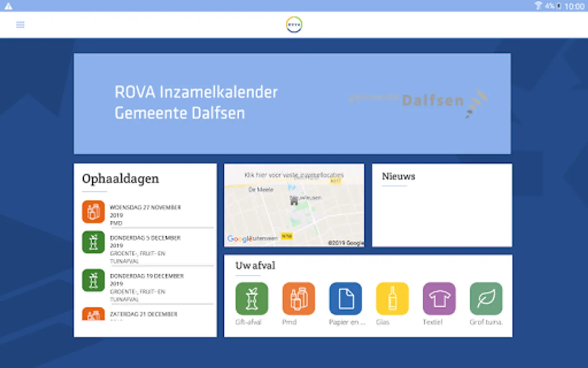Click the Glas label
Image resolution: width=588 pixels, height=368 pixels.
tap(383, 322)
